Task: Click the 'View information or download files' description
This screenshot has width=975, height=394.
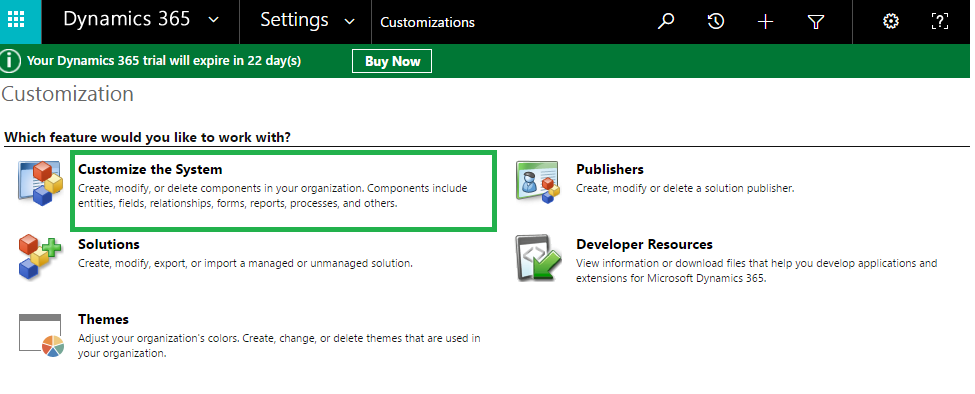Action: click(757, 270)
